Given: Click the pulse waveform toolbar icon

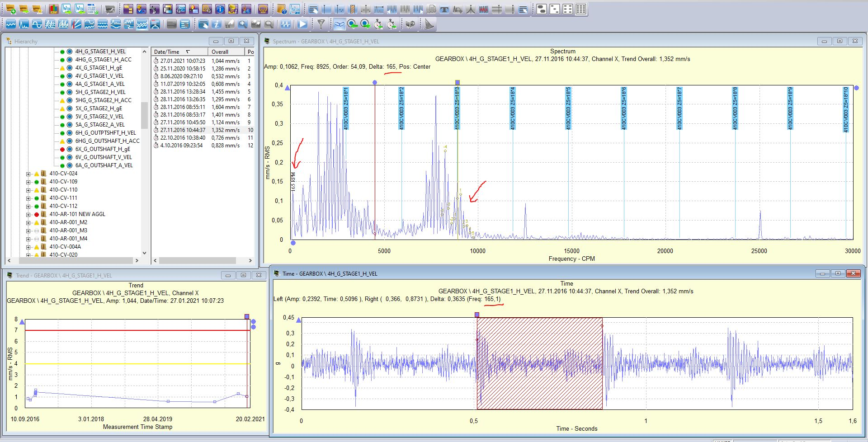Looking at the screenshot, I should click(286, 24).
